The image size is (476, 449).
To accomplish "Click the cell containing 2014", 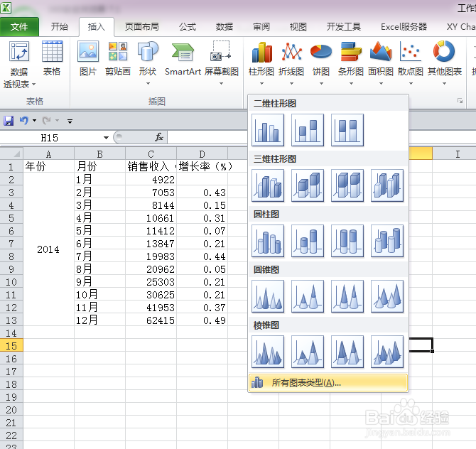I will click(48, 249).
